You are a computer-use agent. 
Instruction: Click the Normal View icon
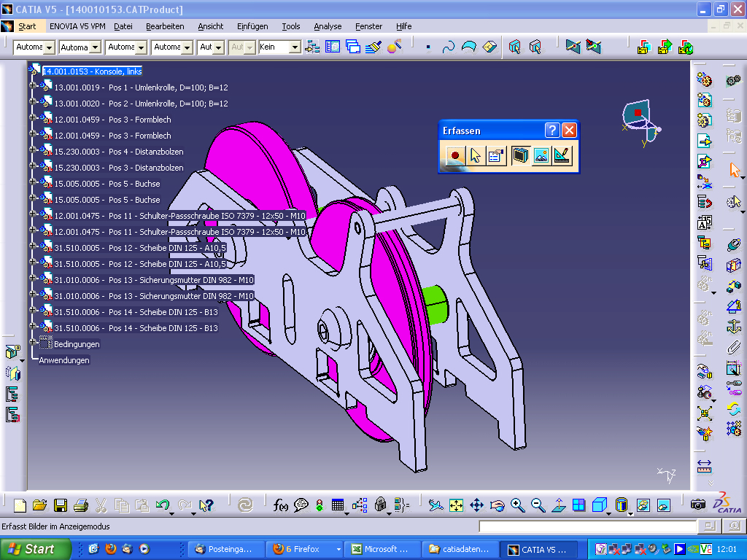click(558, 505)
